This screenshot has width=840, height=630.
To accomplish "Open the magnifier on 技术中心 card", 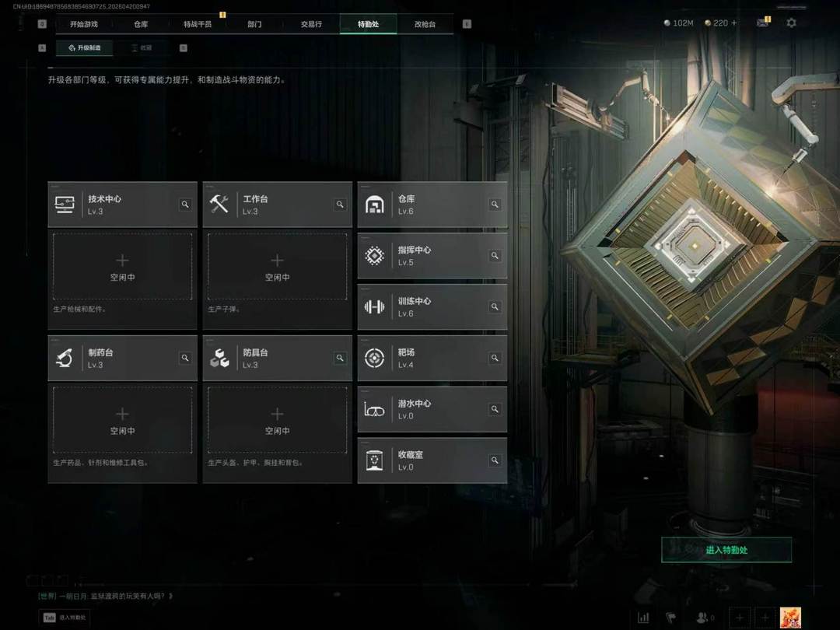I will tap(185, 205).
